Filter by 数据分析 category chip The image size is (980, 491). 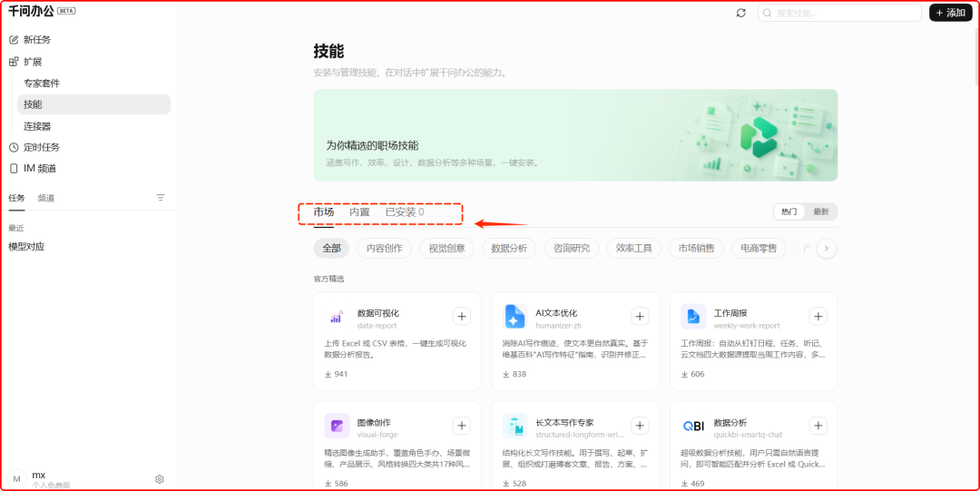509,249
